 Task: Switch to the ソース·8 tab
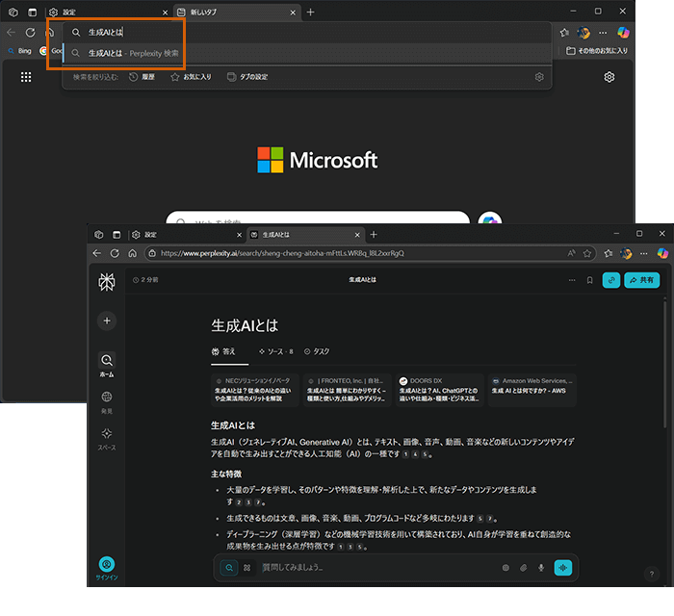[276, 351]
